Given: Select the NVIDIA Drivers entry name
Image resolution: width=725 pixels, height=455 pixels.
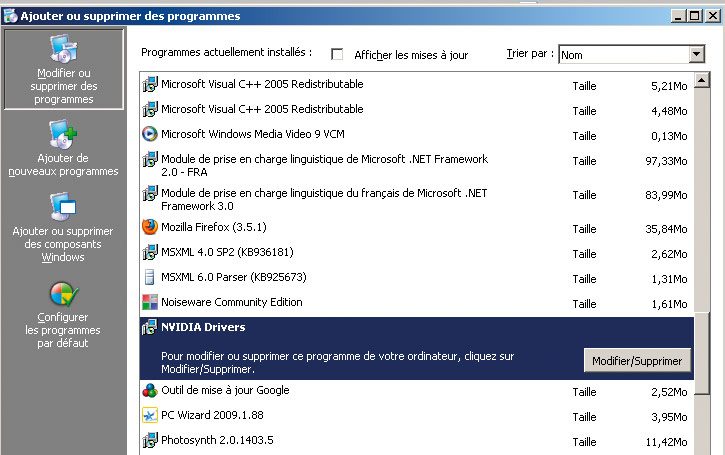Looking at the screenshot, I should pos(203,327).
